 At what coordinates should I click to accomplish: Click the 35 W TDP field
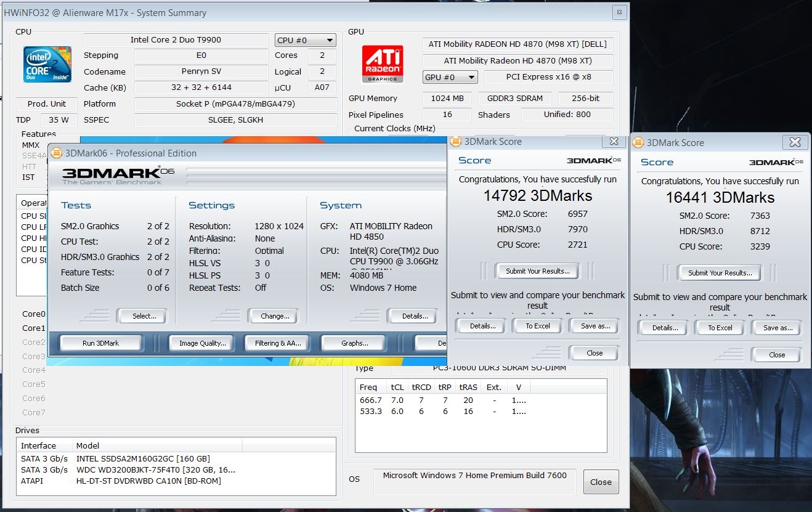coord(59,120)
